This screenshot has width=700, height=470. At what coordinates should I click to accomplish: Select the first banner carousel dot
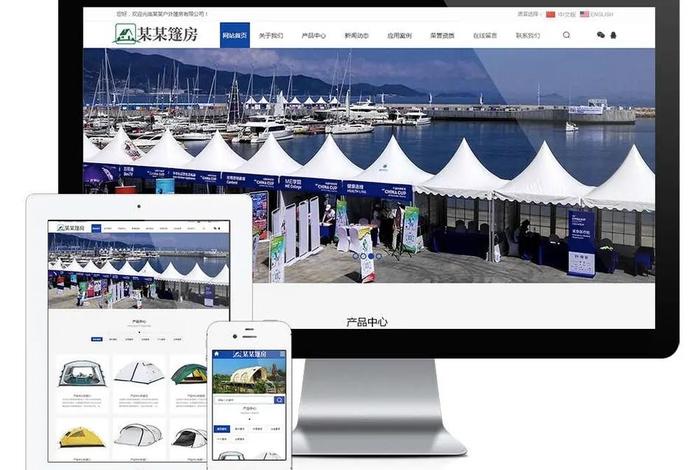click(x=356, y=256)
